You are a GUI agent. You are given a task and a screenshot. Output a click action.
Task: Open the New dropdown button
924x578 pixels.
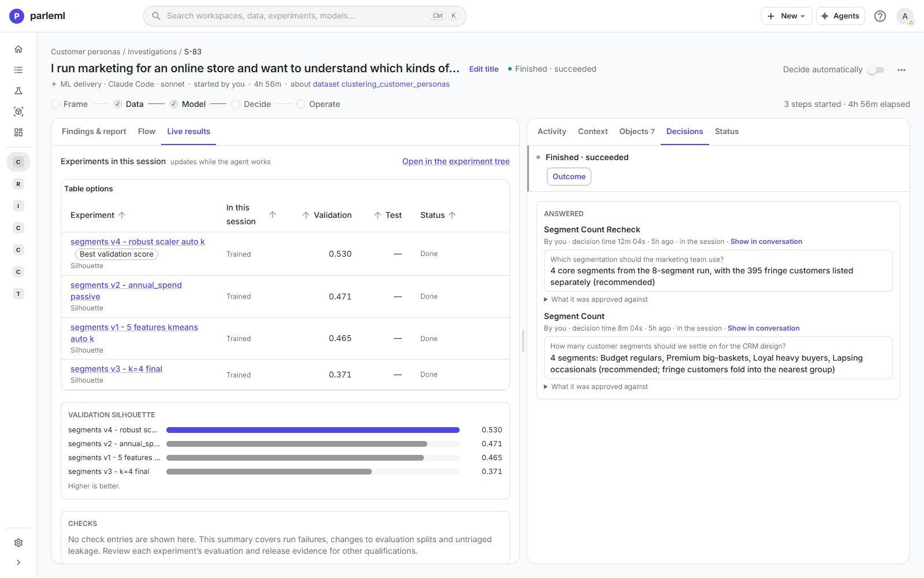[x=787, y=16]
